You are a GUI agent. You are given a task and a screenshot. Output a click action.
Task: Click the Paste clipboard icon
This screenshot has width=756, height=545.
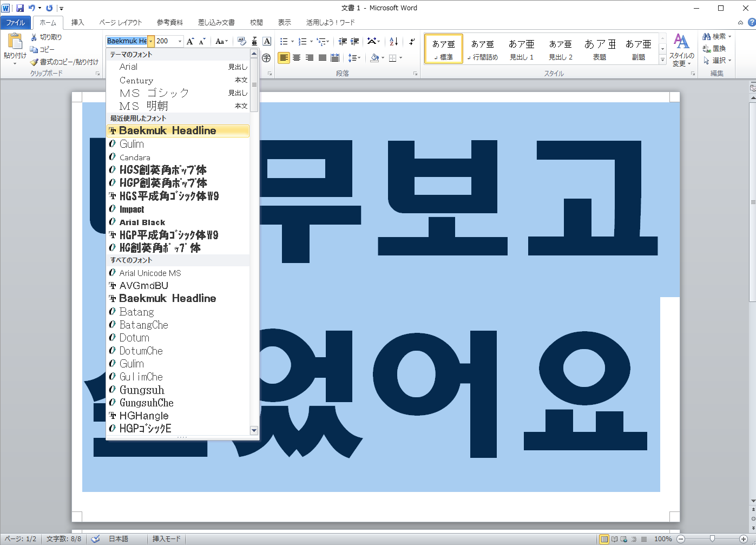tap(15, 42)
